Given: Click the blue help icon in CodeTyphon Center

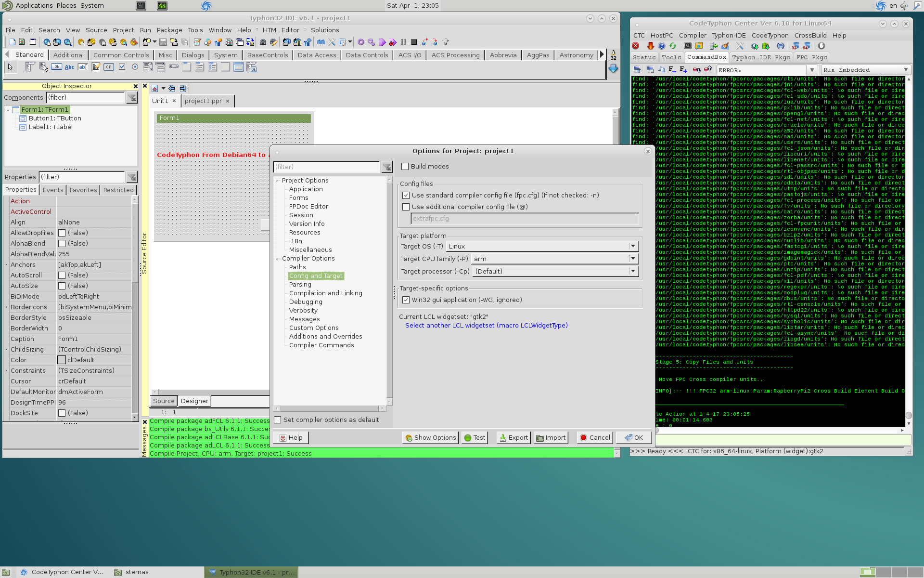Looking at the screenshot, I should pos(661,46).
